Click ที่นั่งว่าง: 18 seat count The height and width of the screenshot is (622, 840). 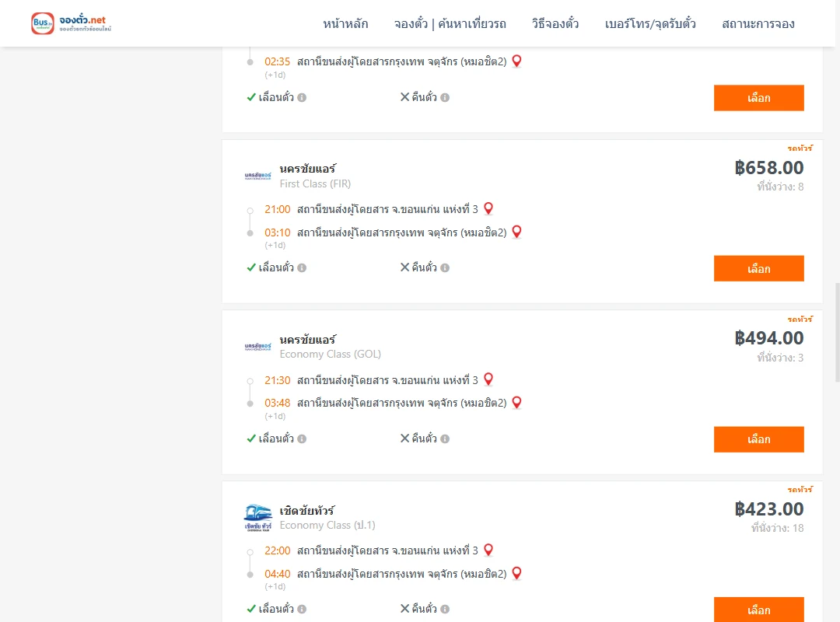click(777, 528)
